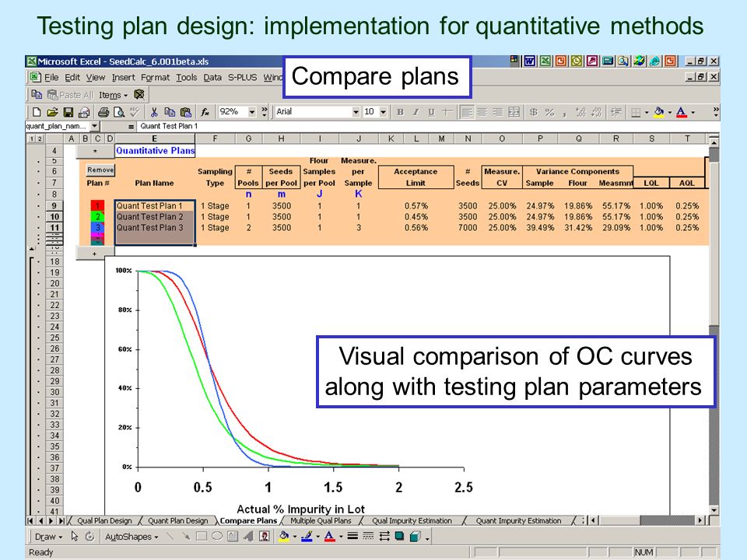Click the Clear Clipboard icon
The height and width of the screenshot is (560, 747).
click(x=139, y=94)
